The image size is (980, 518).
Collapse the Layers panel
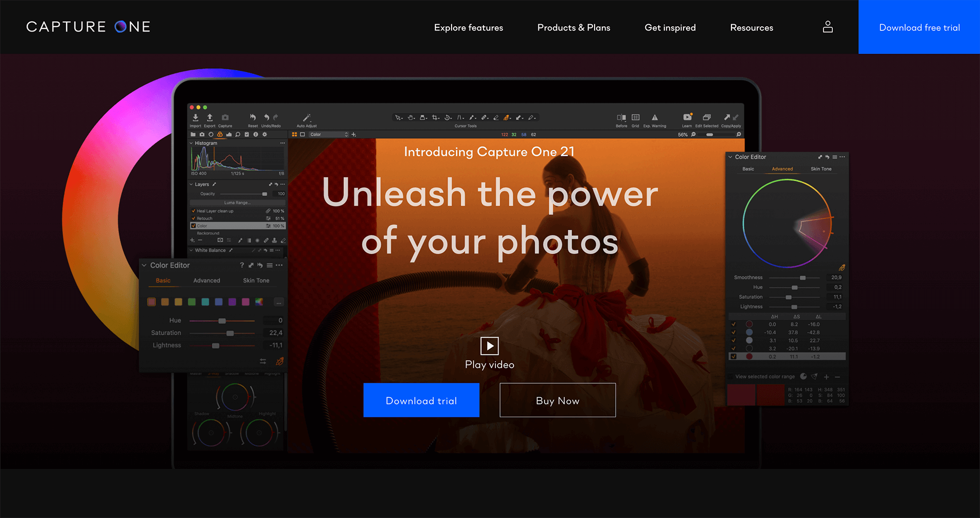191,184
